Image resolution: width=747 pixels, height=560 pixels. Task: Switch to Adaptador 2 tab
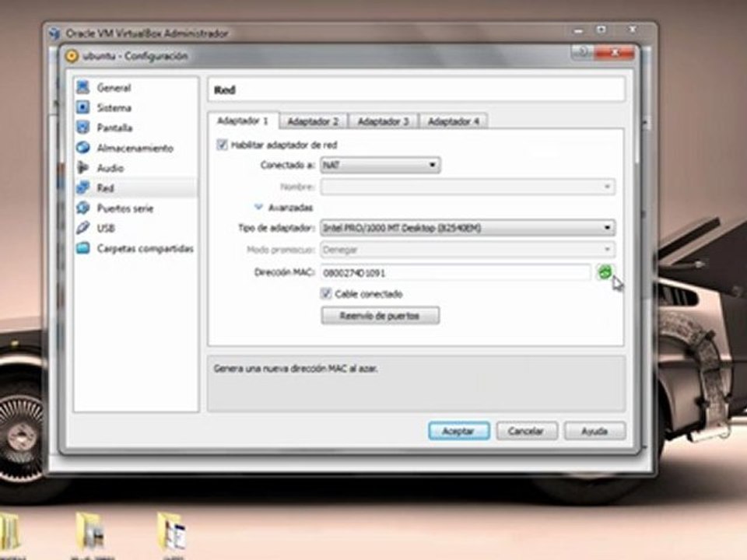(x=313, y=121)
